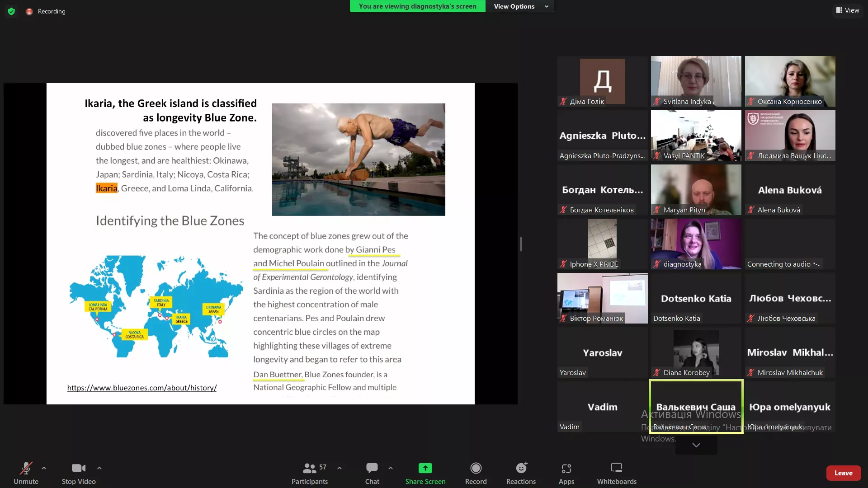Select the diagnostyka video thumbnail
Viewport: 868px width, 488px height.
(696, 244)
